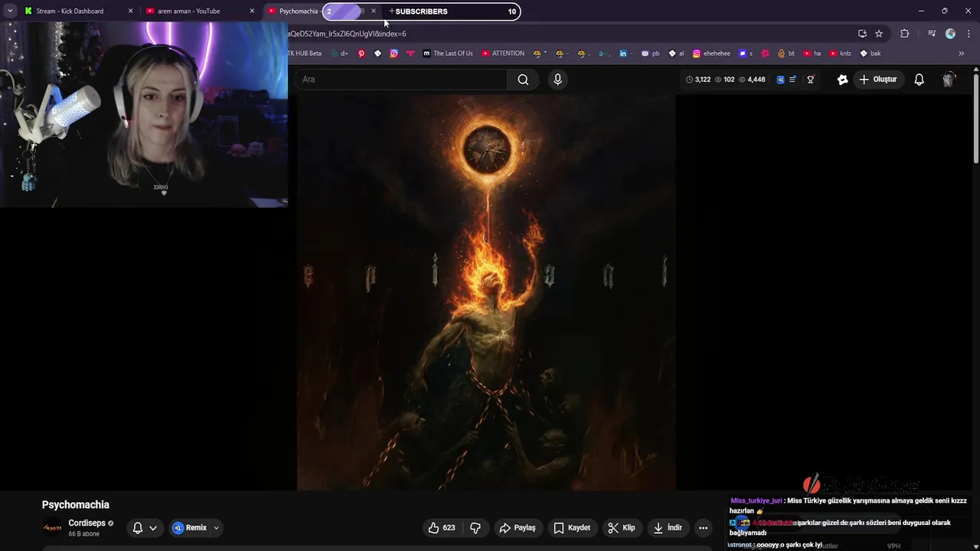Click install app icon in address bar

point(862,34)
